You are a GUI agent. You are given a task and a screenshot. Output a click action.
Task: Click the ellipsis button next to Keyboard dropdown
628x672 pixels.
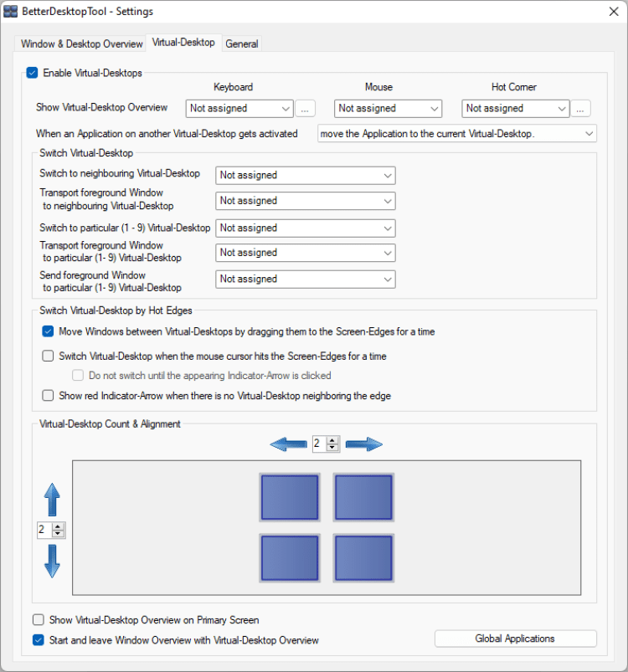coord(305,109)
